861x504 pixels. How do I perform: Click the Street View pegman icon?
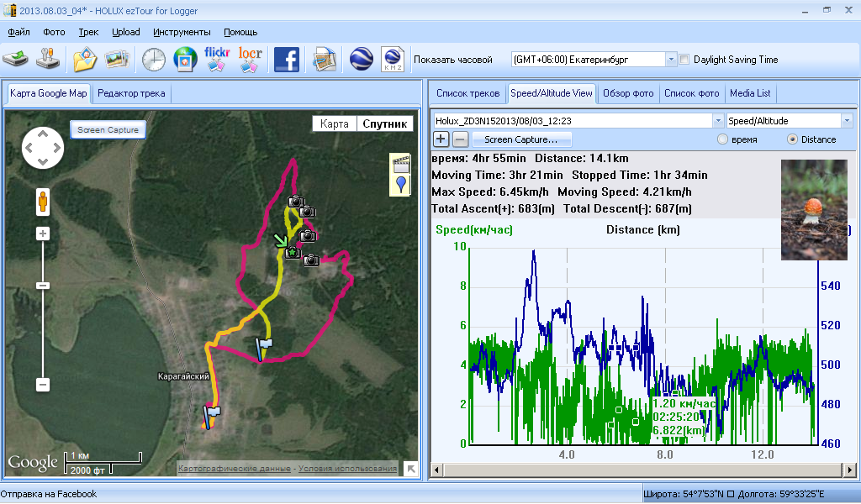click(x=43, y=202)
